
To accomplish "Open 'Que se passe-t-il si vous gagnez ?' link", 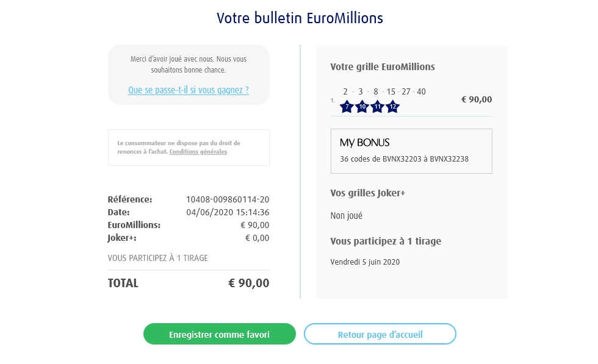I will (189, 90).
